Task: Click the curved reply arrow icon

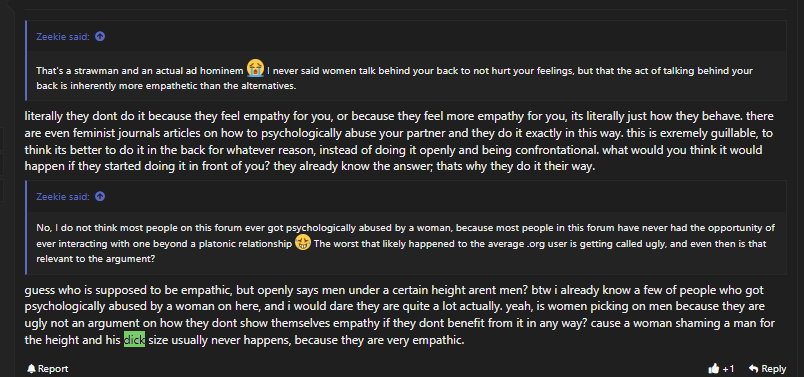Action: (x=753, y=368)
